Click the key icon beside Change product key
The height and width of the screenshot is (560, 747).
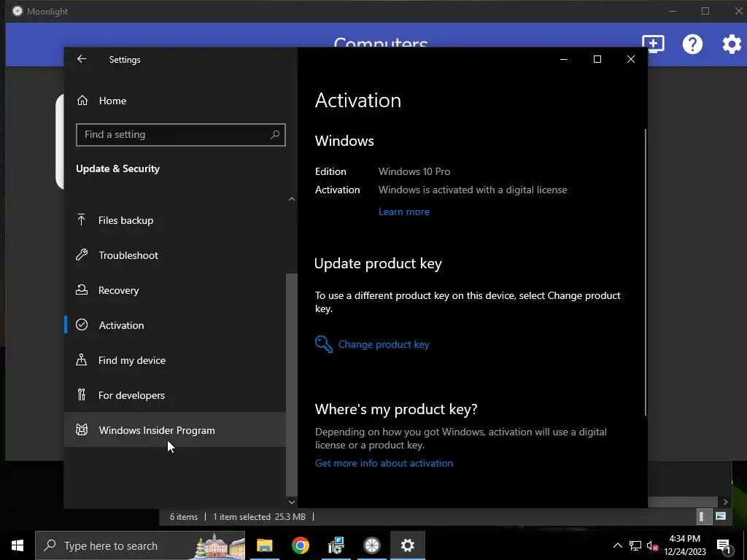pos(323,344)
